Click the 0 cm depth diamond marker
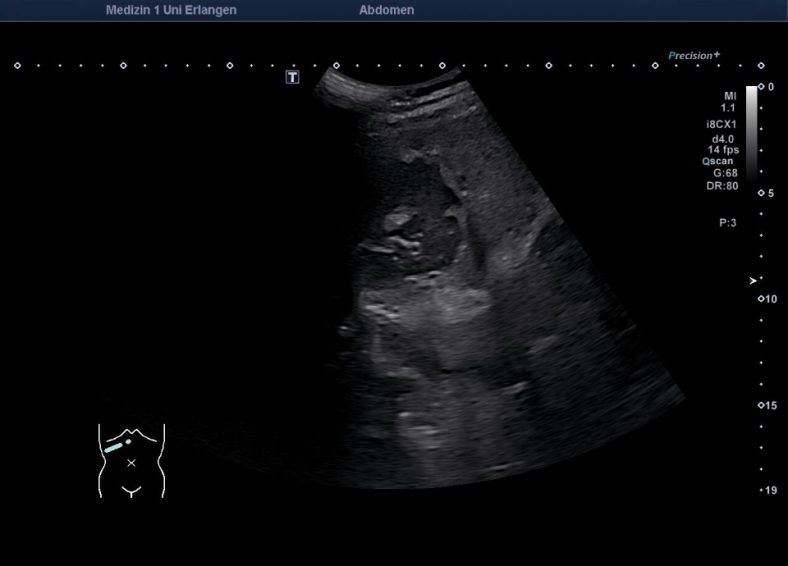 point(761,88)
